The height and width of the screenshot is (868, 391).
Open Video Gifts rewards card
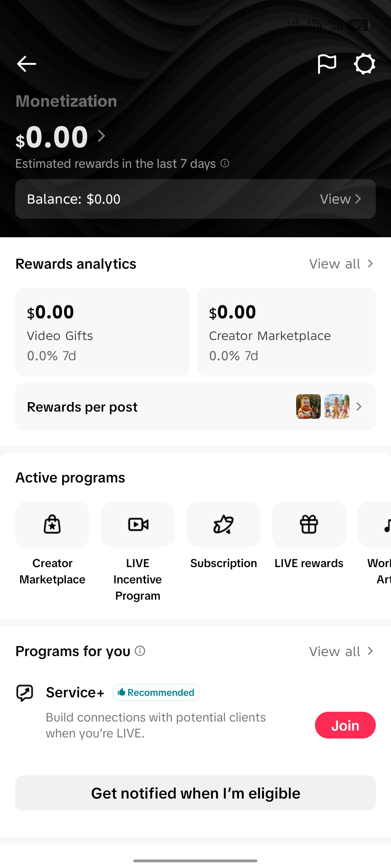(x=102, y=332)
